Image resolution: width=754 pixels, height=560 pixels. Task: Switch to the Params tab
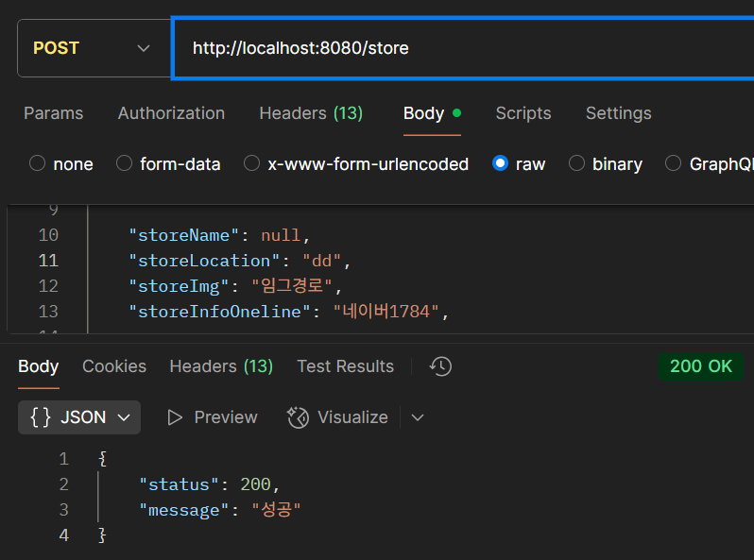coord(53,113)
